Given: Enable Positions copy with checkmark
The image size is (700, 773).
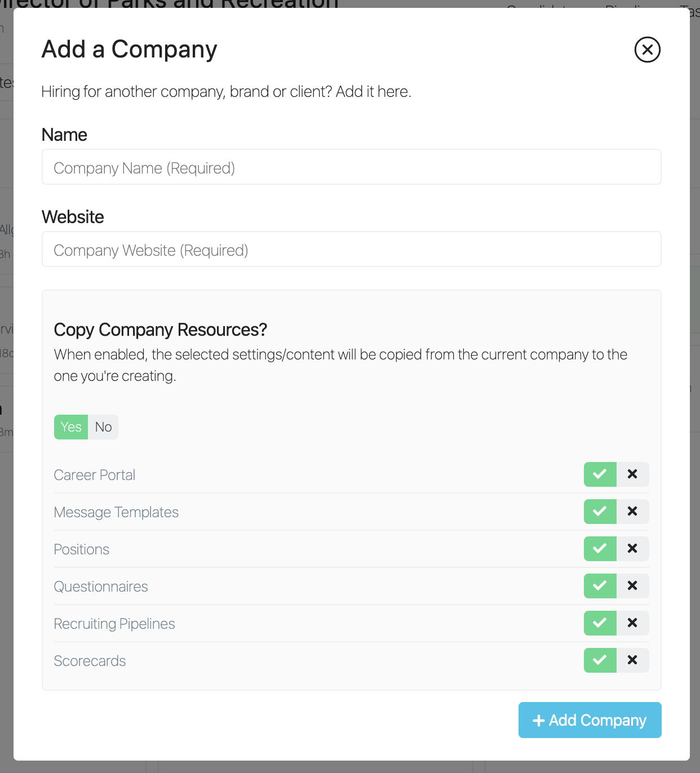Looking at the screenshot, I should (600, 549).
